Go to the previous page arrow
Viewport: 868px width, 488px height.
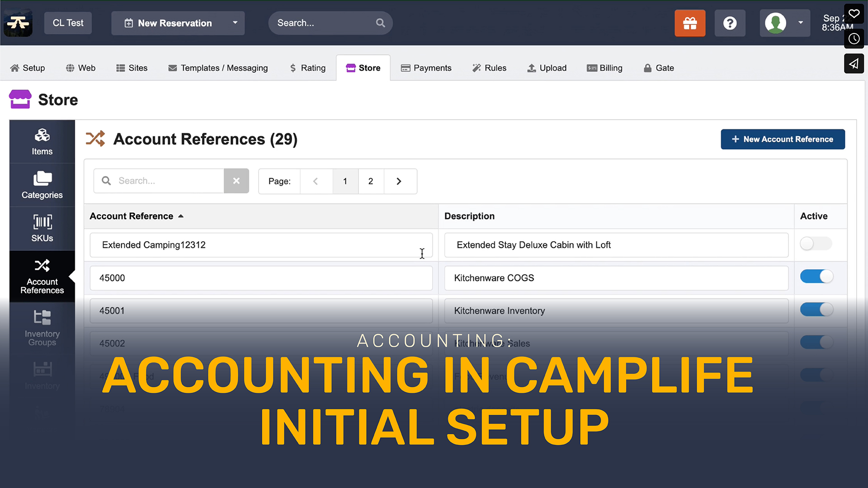[x=316, y=181]
